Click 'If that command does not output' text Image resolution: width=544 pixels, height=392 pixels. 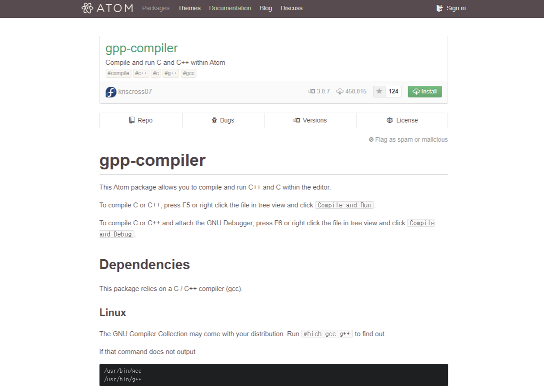point(148,352)
